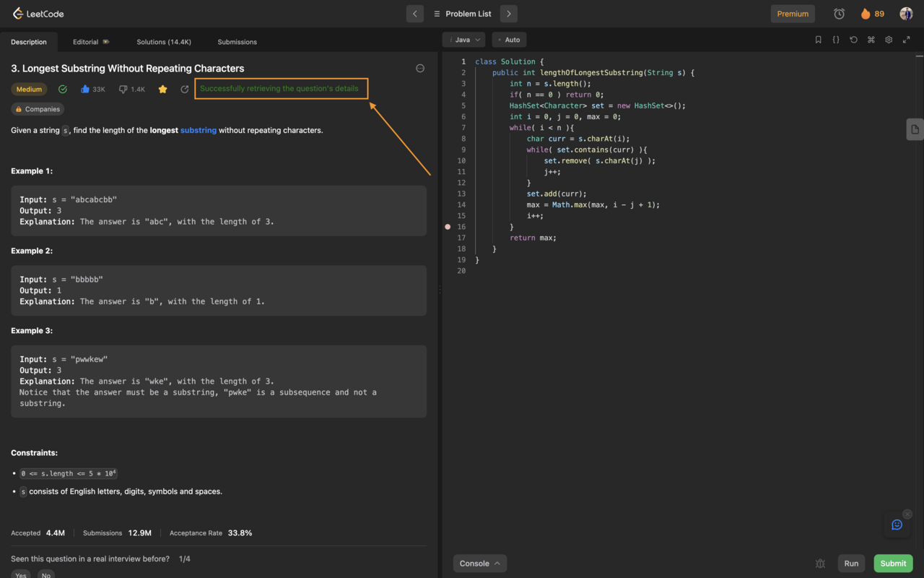The height and width of the screenshot is (578, 924).
Task: Open the editor settings gear icon
Action: pos(889,40)
